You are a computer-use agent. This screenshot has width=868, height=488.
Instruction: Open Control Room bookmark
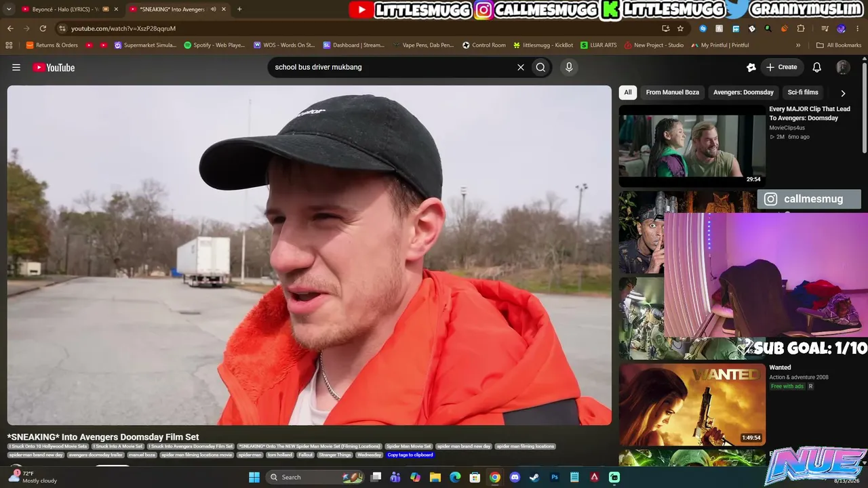coord(484,45)
